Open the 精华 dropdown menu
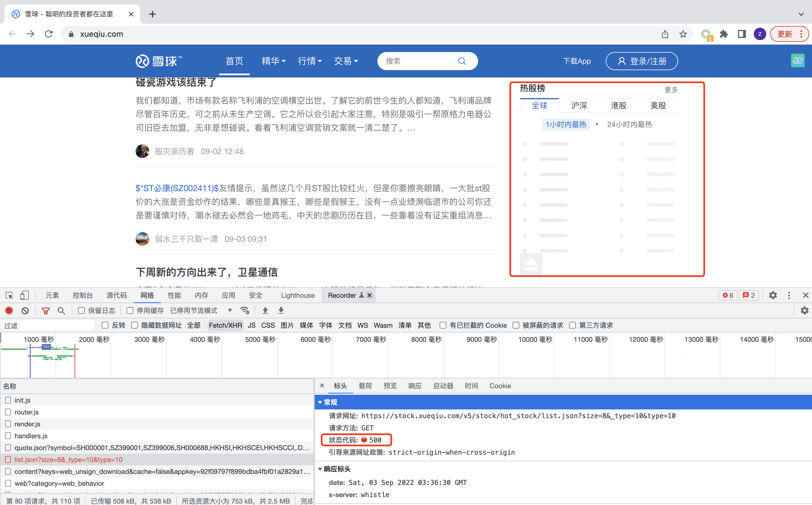Image resolution: width=812 pixels, height=505 pixels. tap(273, 61)
